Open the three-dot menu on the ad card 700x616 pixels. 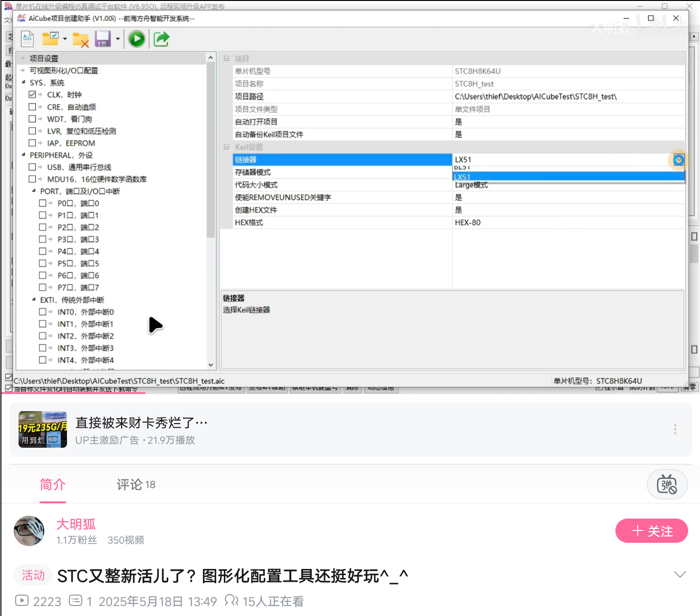point(675,429)
